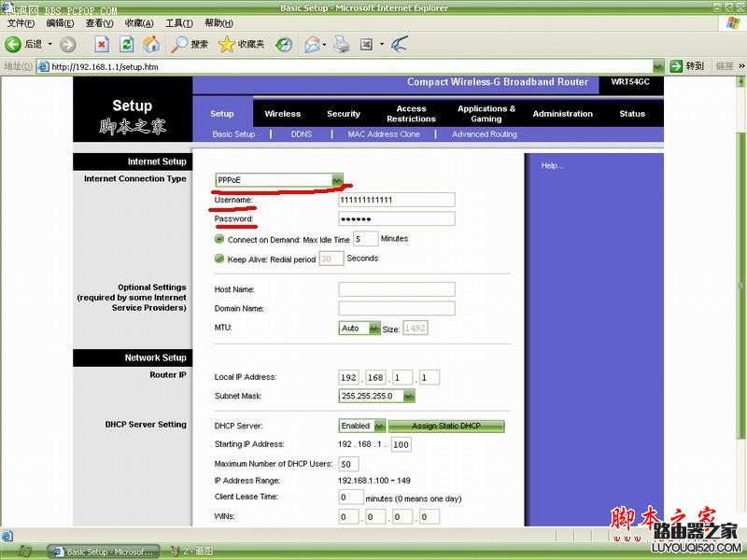
Task: Click Local IP Address third octet field
Action: [x=402, y=377]
